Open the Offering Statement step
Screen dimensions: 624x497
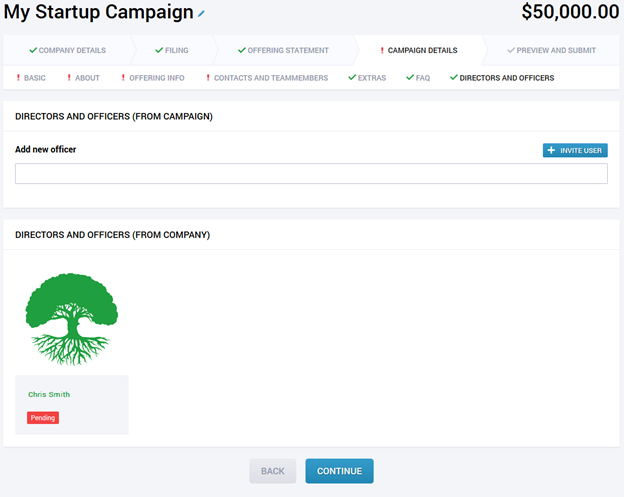[283, 51]
